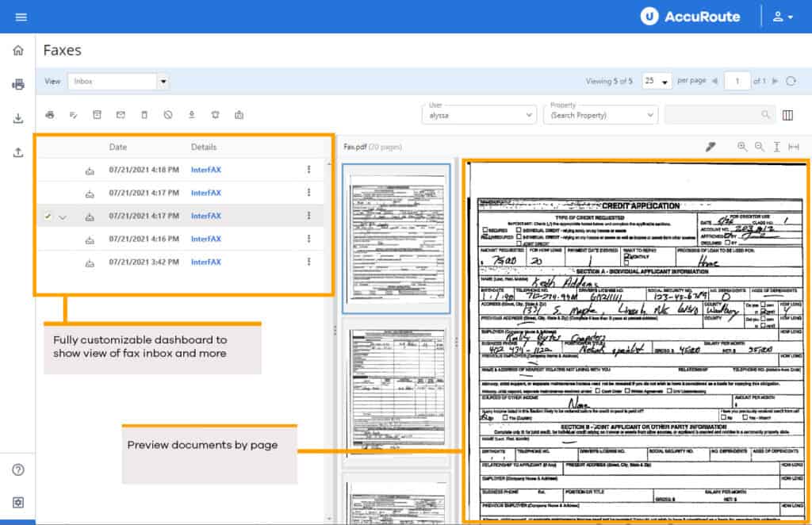This screenshot has width=812, height=525.
Task: Click the fit-to-width icon in preview toolbar
Action: pos(793,147)
